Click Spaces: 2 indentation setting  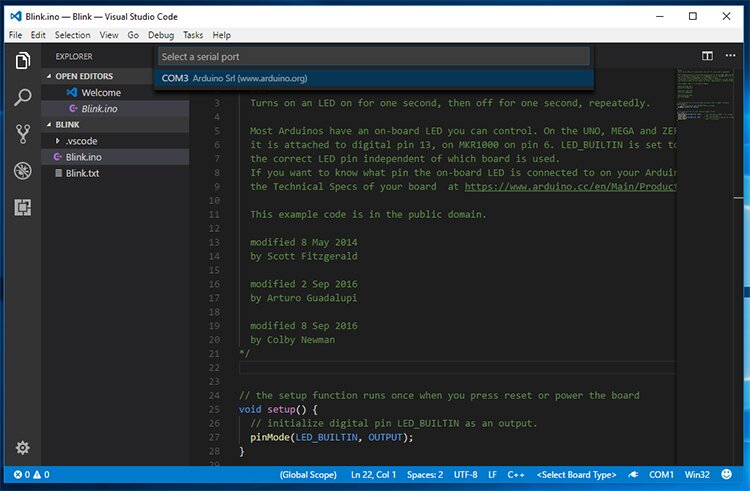pyautogui.click(x=425, y=474)
